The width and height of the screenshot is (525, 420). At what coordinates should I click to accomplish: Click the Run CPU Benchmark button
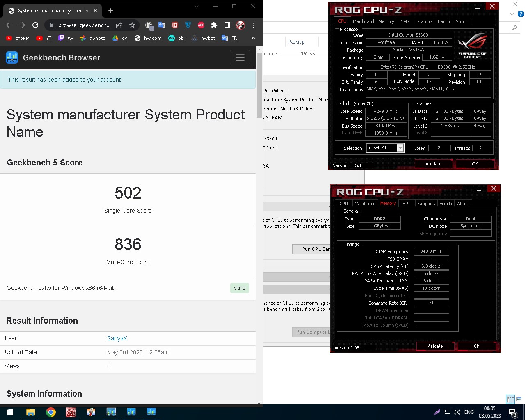311,249
